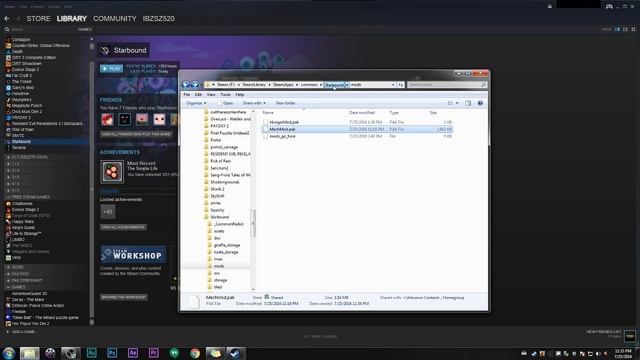640x360 pixels.
Task: Expand the dropdown arrow after common breadcrumb
Action: pos(321,85)
